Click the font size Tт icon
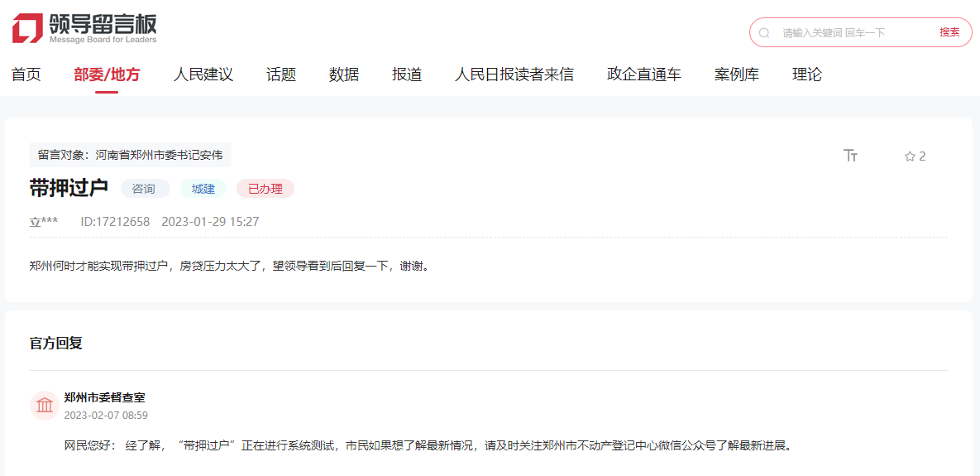980x476 pixels. point(850,156)
